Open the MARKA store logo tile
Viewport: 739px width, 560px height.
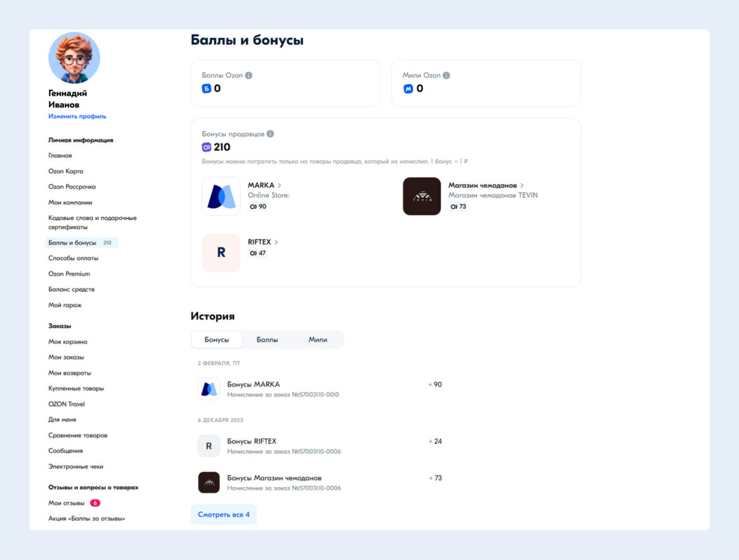click(x=221, y=196)
